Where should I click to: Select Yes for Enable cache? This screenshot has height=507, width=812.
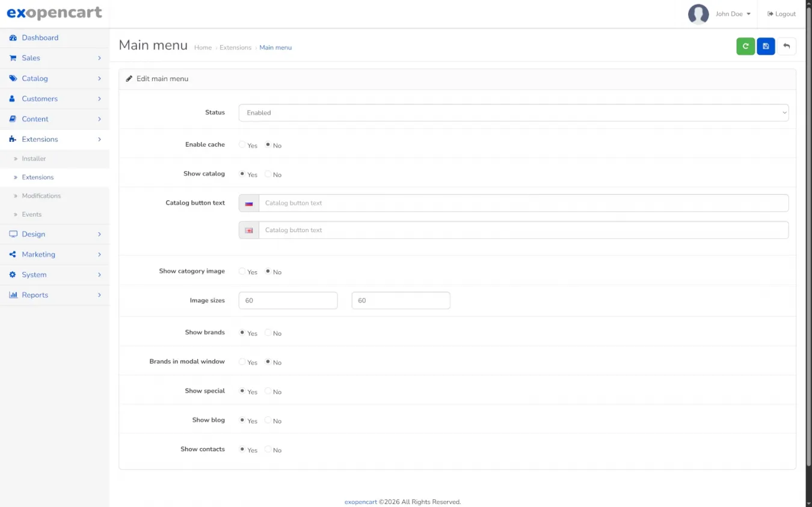[242, 145]
